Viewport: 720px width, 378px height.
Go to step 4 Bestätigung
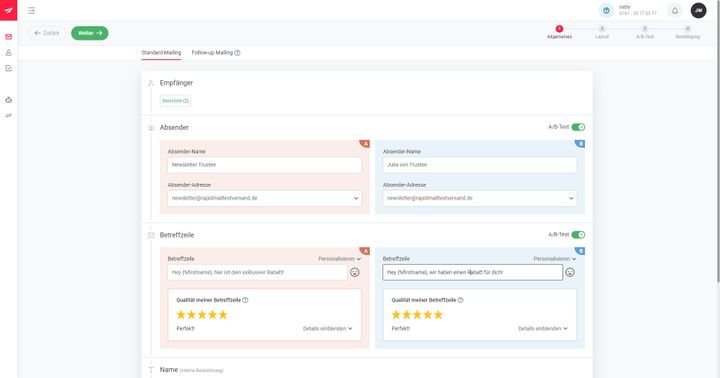point(687,32)
